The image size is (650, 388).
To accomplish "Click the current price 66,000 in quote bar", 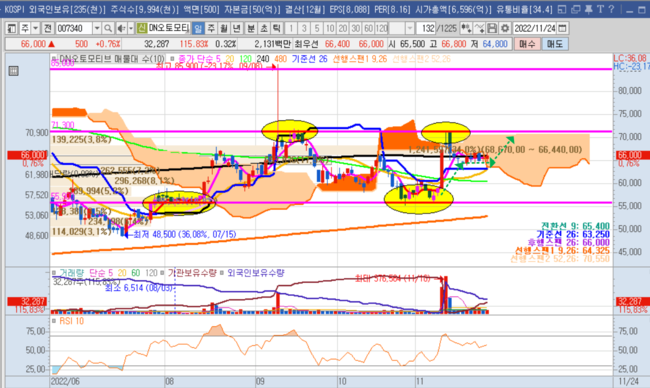I will click(x=33, y=44).
